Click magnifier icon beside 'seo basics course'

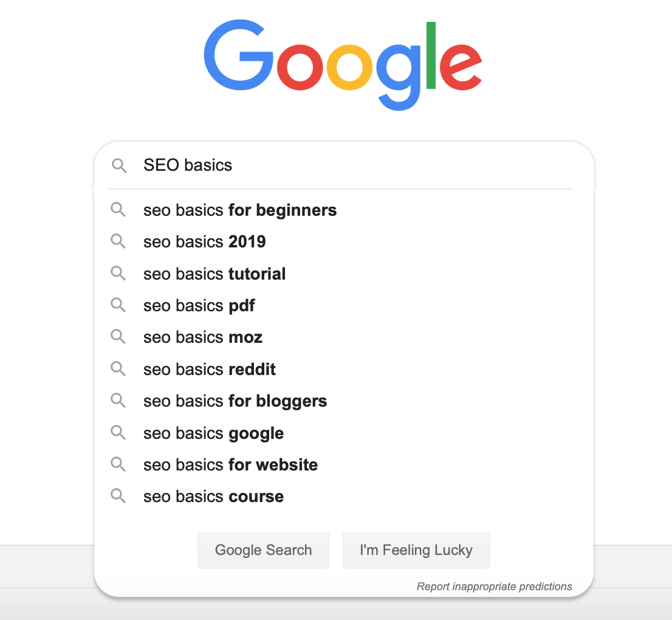pyautogui.click(x=118, y=496)
